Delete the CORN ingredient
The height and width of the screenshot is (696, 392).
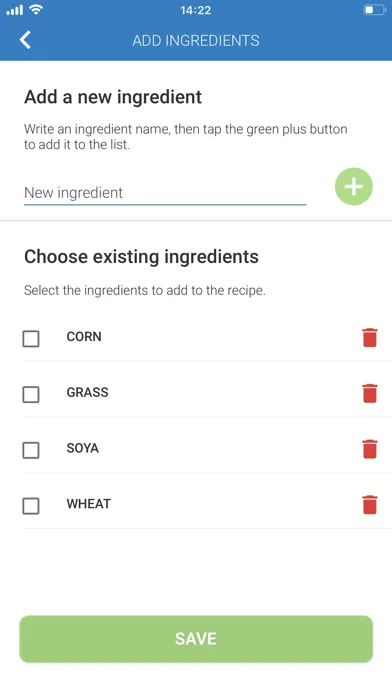370,337
